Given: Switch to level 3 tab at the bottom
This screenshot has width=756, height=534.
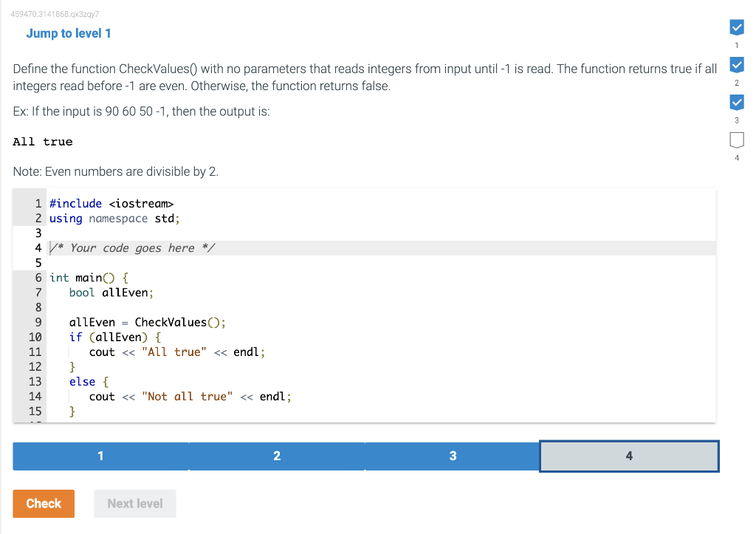Looking at the screenshot, I should tap(453, 456).
